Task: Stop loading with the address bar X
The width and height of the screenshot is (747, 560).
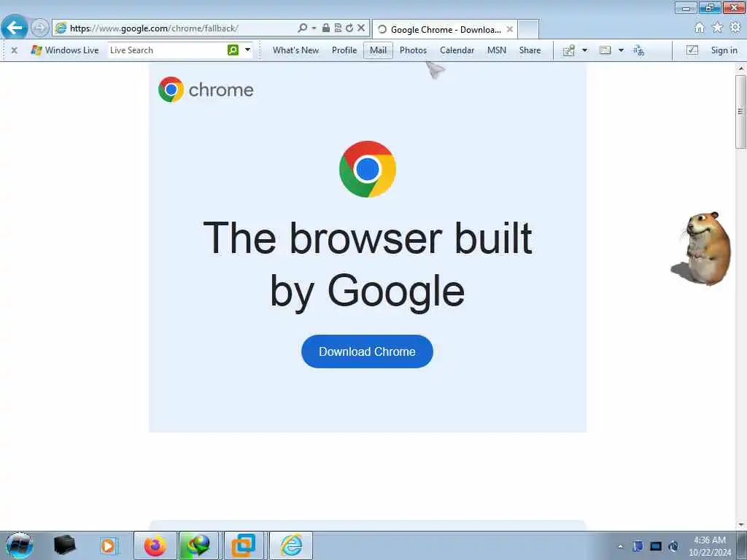Action: pos(361,28)
